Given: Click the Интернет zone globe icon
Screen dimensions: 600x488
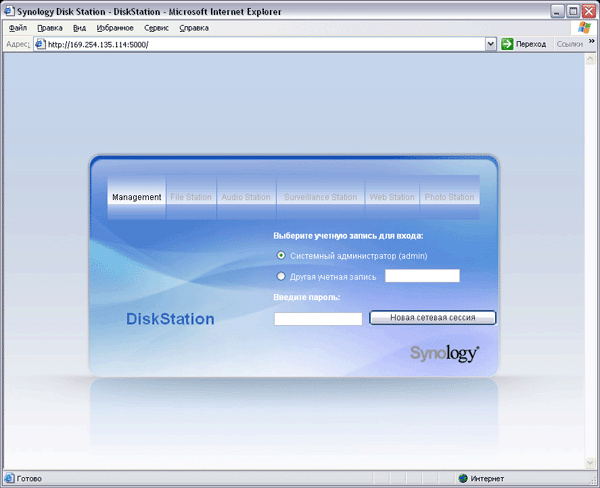Looking at the screenshot, I should click(463, 478).
